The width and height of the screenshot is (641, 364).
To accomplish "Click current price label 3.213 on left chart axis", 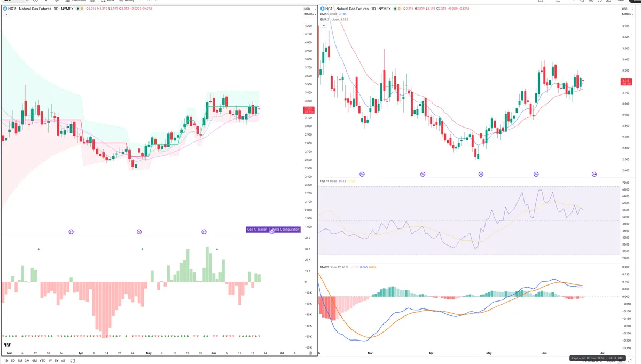I will coord(309,109).
